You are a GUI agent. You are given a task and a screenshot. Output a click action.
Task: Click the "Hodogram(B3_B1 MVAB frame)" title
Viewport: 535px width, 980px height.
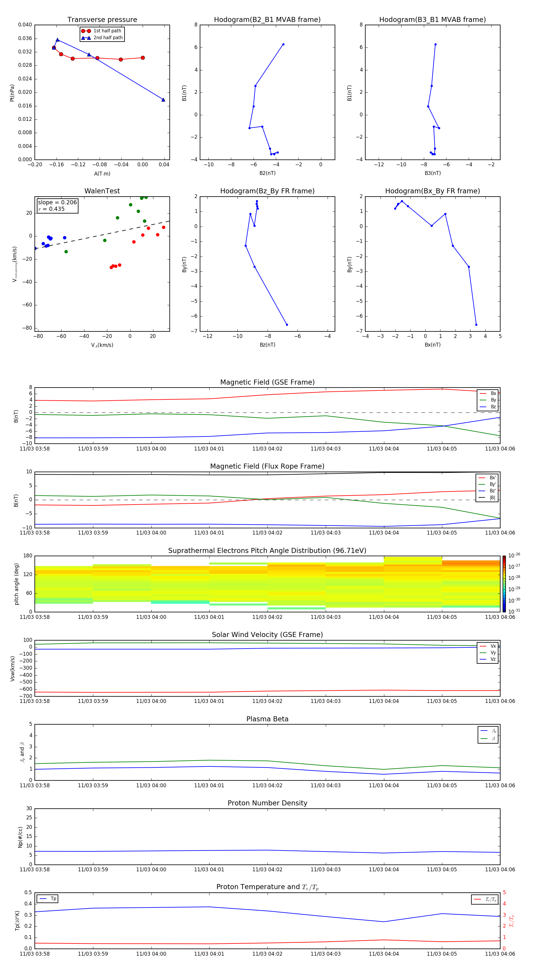click(x=432, y=19)
